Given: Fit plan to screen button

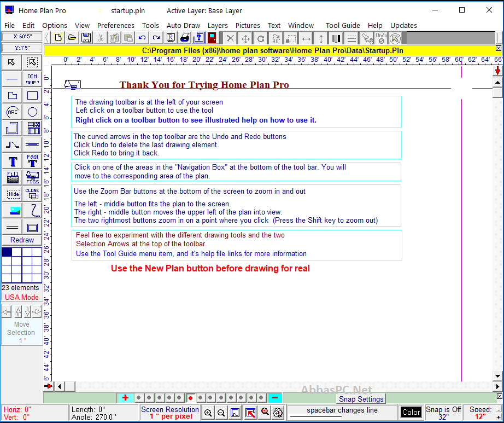Looking at the screenshot, I should pos(235,413).
